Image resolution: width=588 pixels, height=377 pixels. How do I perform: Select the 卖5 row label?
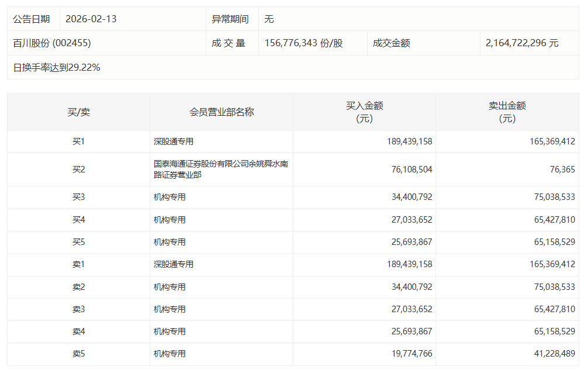pos(78,354)
